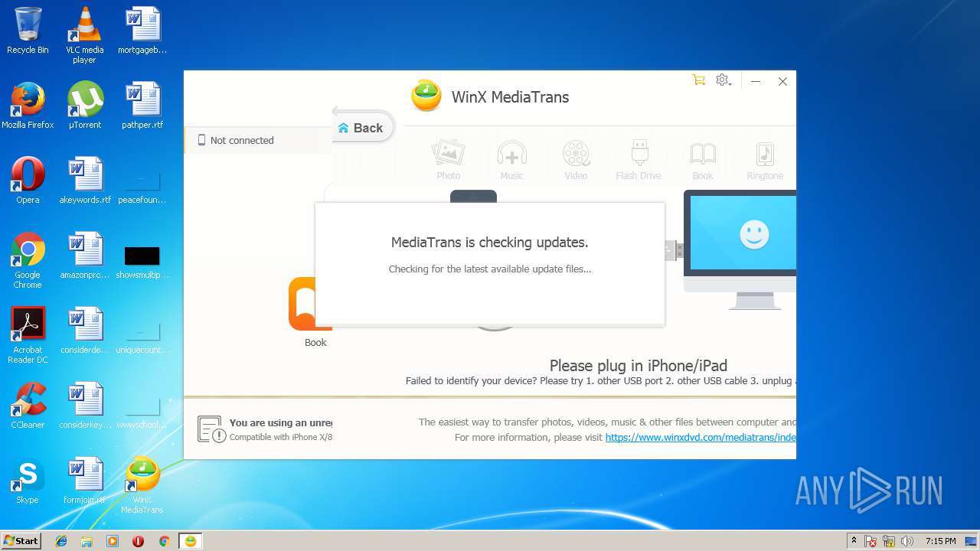Screen dimensions: 980x551
Task: Click the WinX MediaTrans logo
Action: [x=426, y=96]
